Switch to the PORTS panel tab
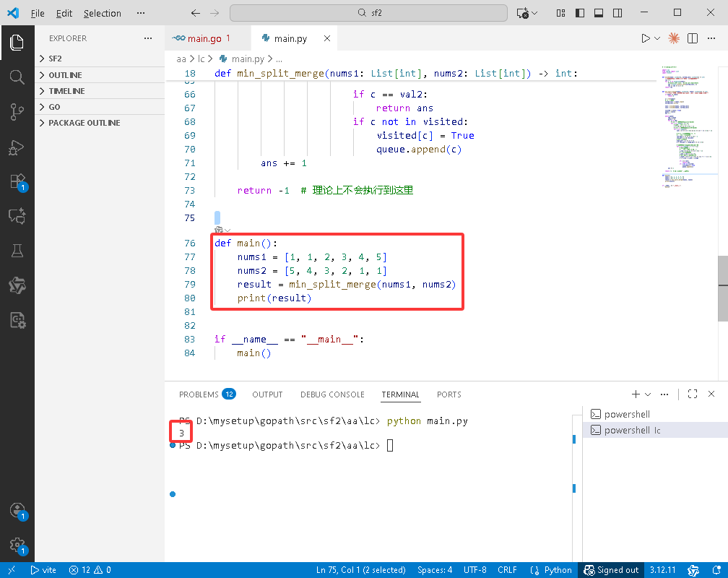 click(449, 394)
